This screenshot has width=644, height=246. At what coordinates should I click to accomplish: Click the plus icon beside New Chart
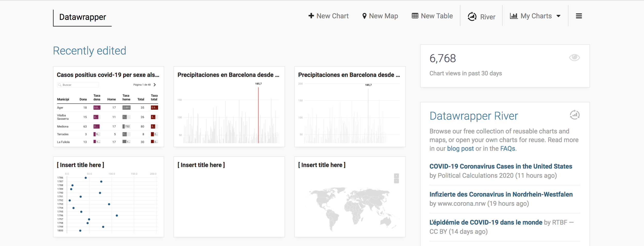coord(311,16)
